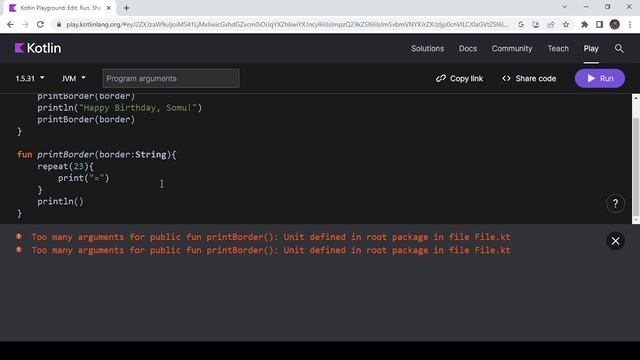The height and width of the screenshot is (360, 640).
Task: Click the Google icon in address bar
Action: pyautogui.click(x=521, y=24)
